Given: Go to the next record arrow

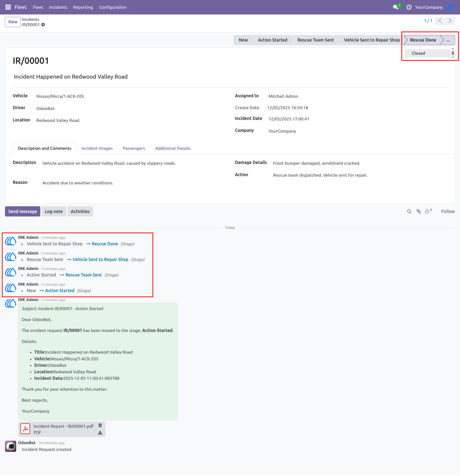Looking at the screenshot, I should 450,21.
